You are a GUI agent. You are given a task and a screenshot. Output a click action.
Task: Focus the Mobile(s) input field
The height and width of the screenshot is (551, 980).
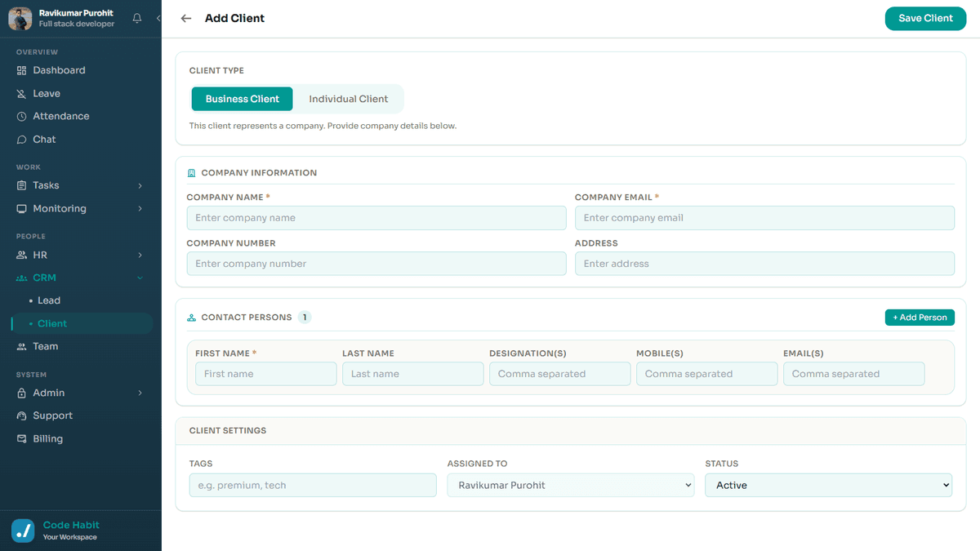coord(707,374)
